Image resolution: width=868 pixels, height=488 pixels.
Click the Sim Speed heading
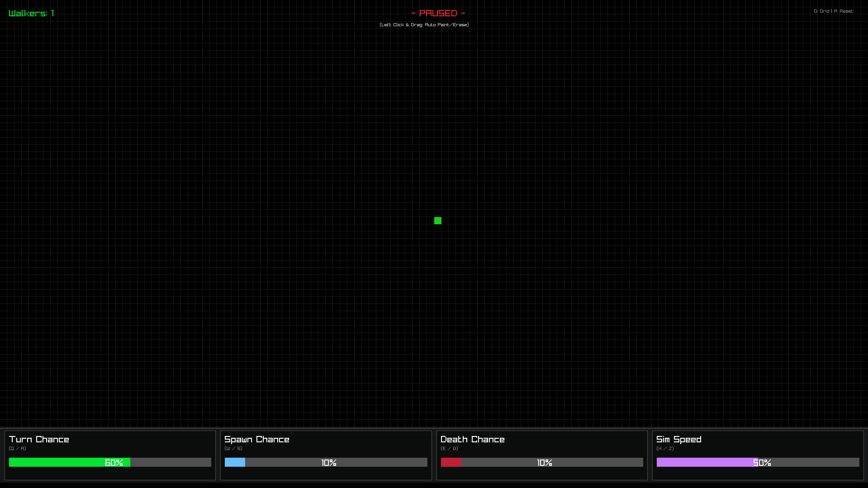(x=679, y=439)
